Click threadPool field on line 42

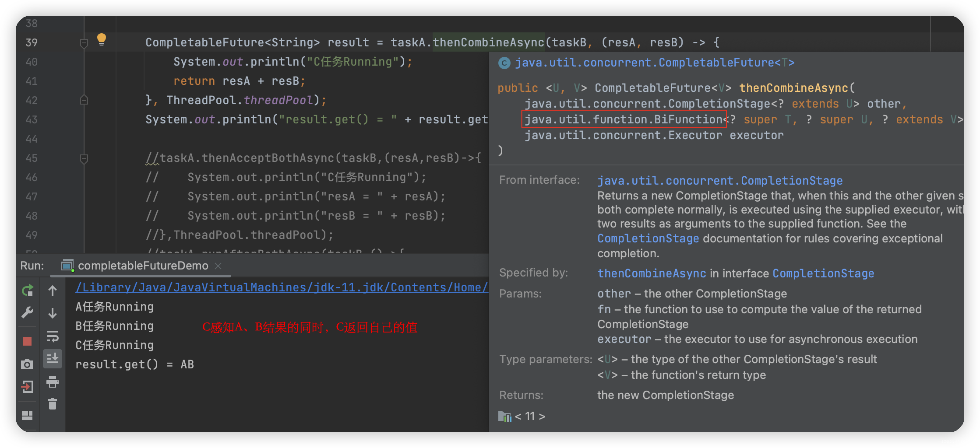coord(278,100)
